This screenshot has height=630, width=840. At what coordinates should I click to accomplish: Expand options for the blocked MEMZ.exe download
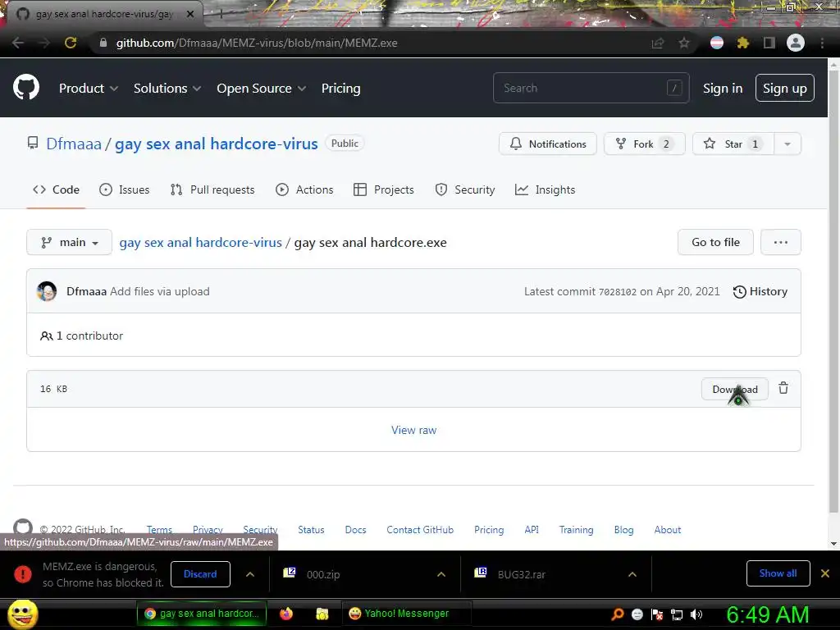[x=249, y=574]
